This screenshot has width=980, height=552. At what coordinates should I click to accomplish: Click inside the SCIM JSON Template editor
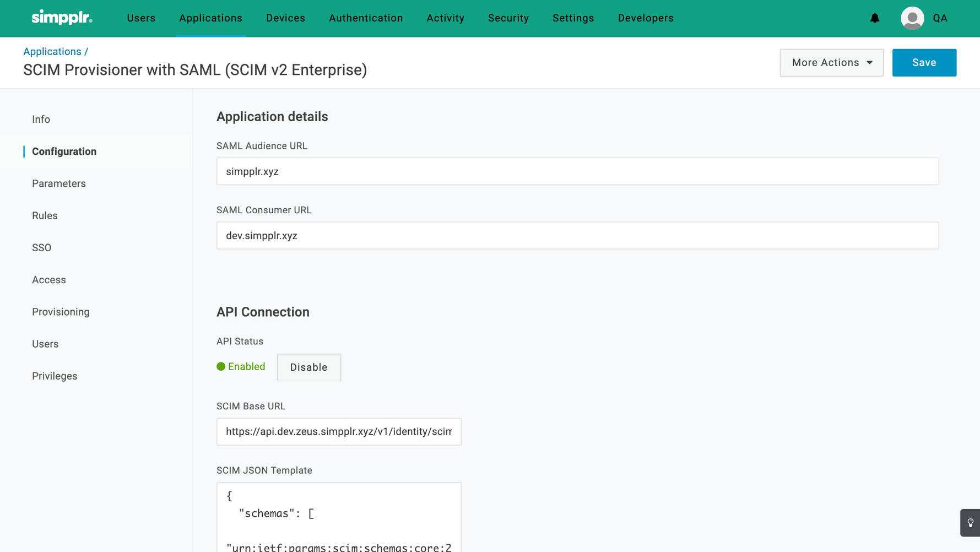338,518
